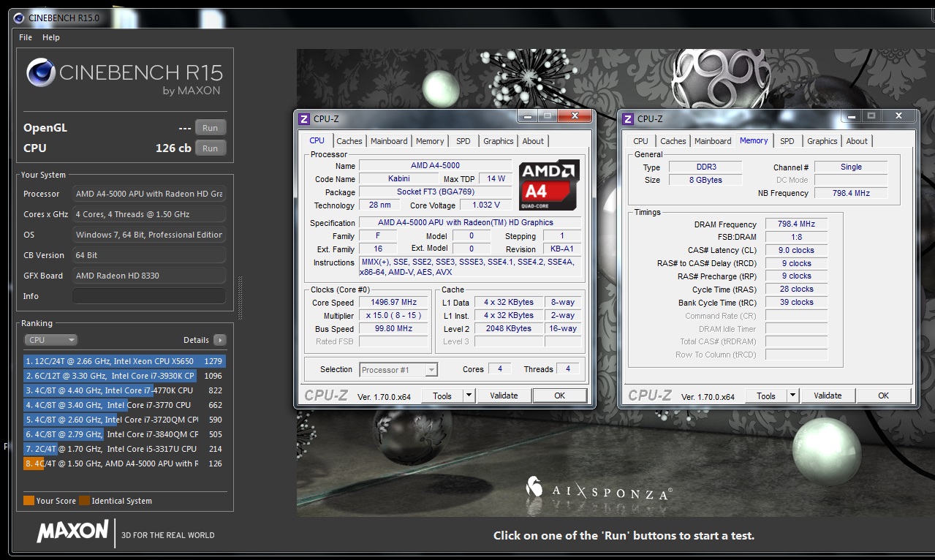
Task: Close the left CPU-Z window
Action: 575,116
